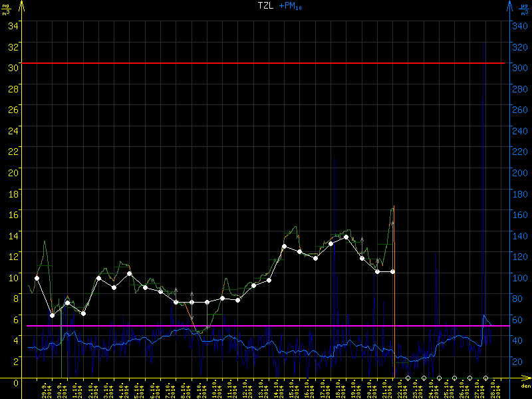This screenshot has width=532, height=399.
Task: Select the red limit line at 30
Action: point(266,63)
